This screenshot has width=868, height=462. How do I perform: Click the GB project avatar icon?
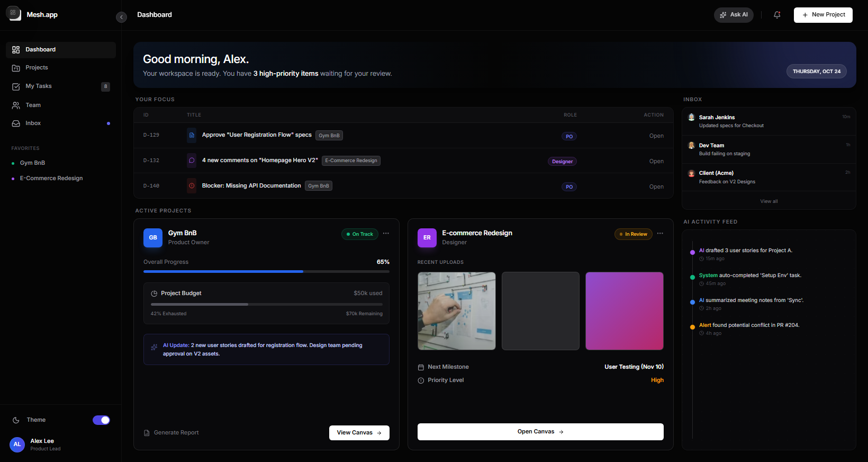coord(153,238)
